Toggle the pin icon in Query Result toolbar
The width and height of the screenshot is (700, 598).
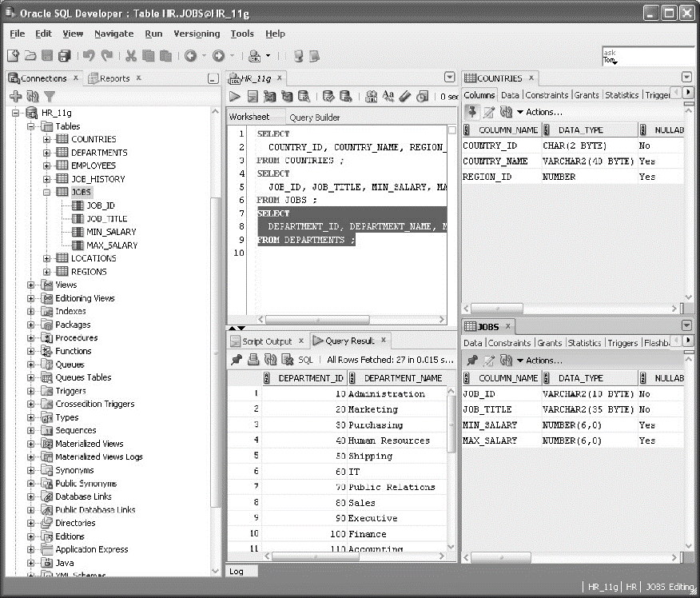coord(237,360)
